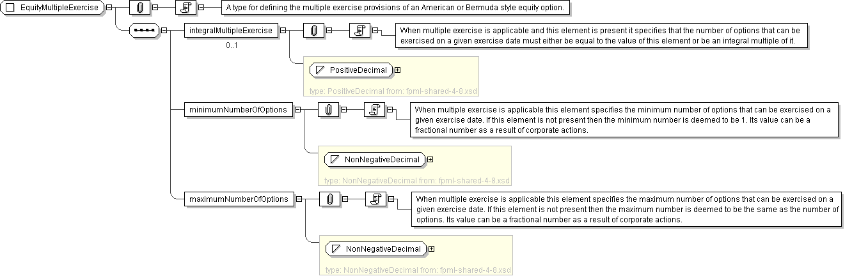Screen dimensions: 868x276
Task: Collapse the minimumNumberOfOptions element
Action: [x=299, y=110]
